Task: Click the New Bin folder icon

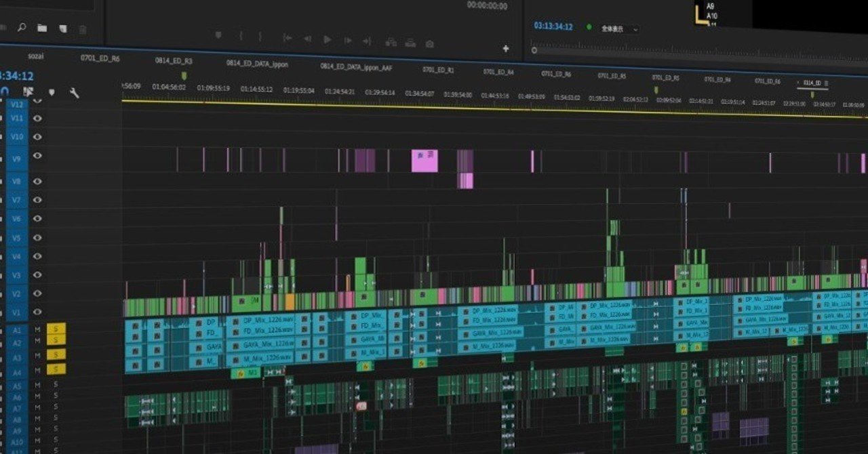Action: pyautogui.click(x=42, y=27)
